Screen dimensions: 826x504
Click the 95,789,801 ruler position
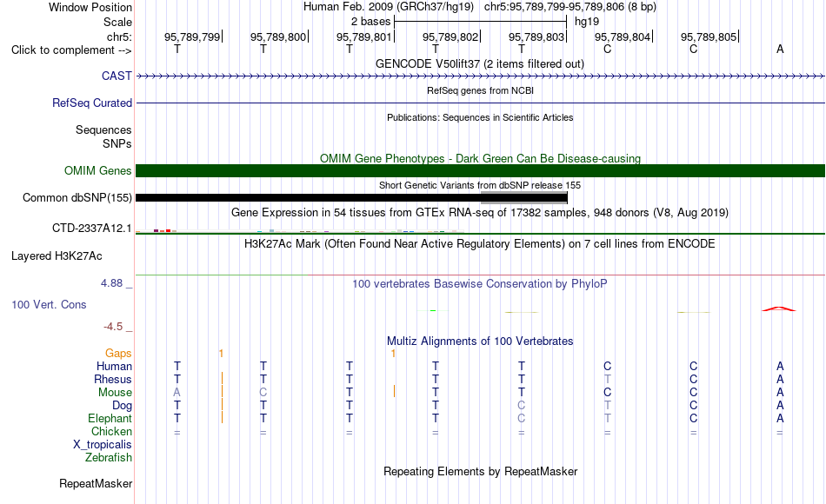[x=364, y=36]
